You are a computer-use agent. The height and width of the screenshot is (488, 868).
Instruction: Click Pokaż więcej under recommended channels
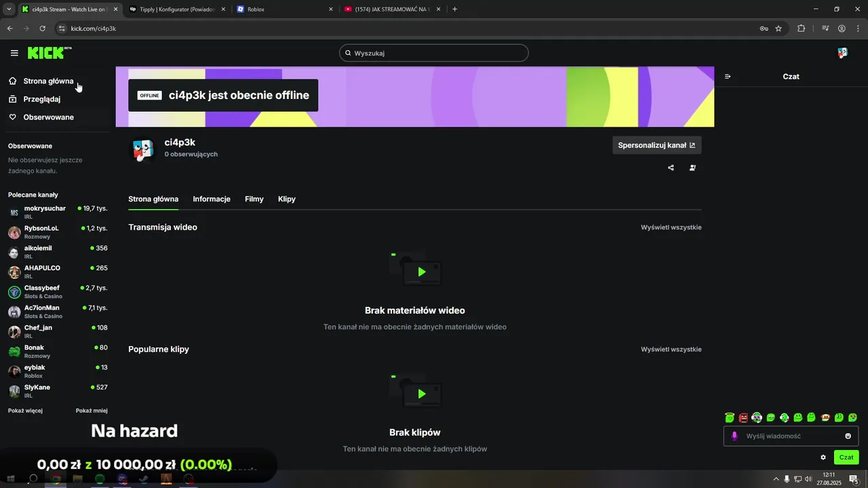(26, 411)
